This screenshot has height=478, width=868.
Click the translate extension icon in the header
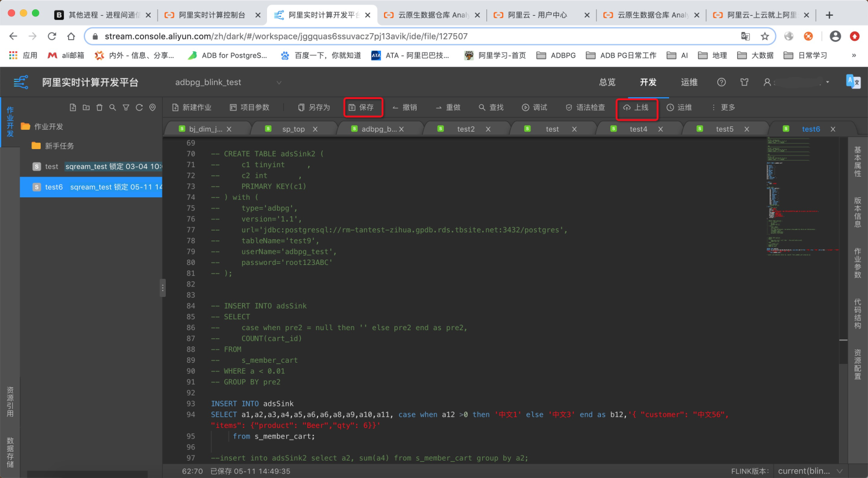pos(853,82)
